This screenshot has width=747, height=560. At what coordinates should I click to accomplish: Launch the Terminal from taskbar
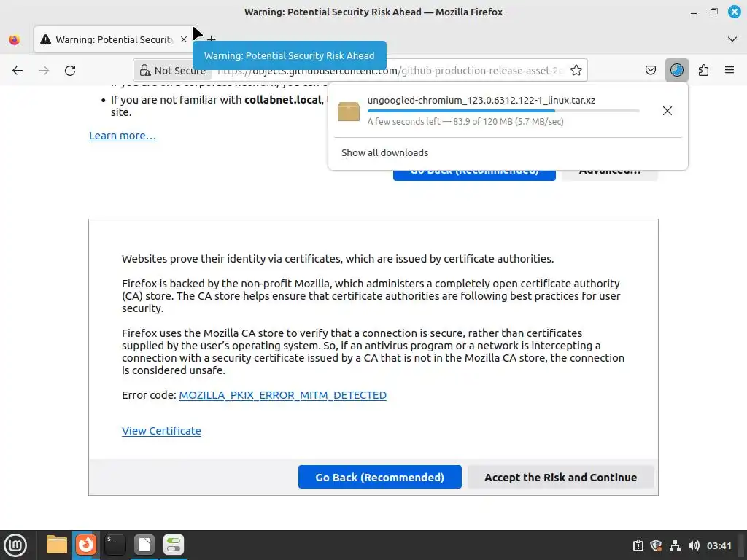pyautogui.click(x=115, y=545)
